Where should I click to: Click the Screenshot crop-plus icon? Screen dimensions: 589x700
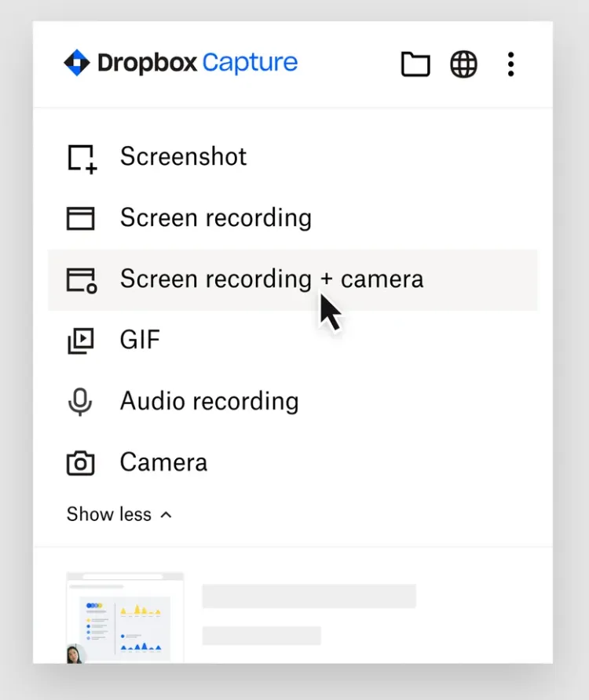coord(82,159)
